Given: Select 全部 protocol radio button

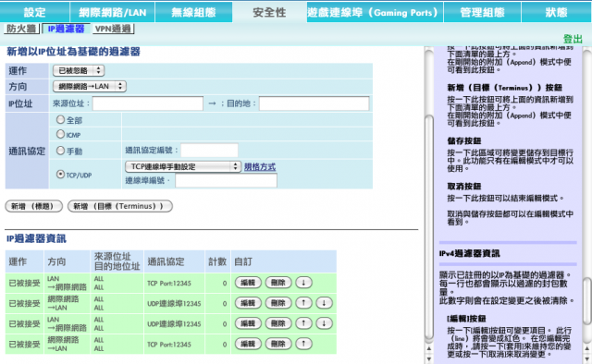Looking at the screenshot, I should [60, 119].
